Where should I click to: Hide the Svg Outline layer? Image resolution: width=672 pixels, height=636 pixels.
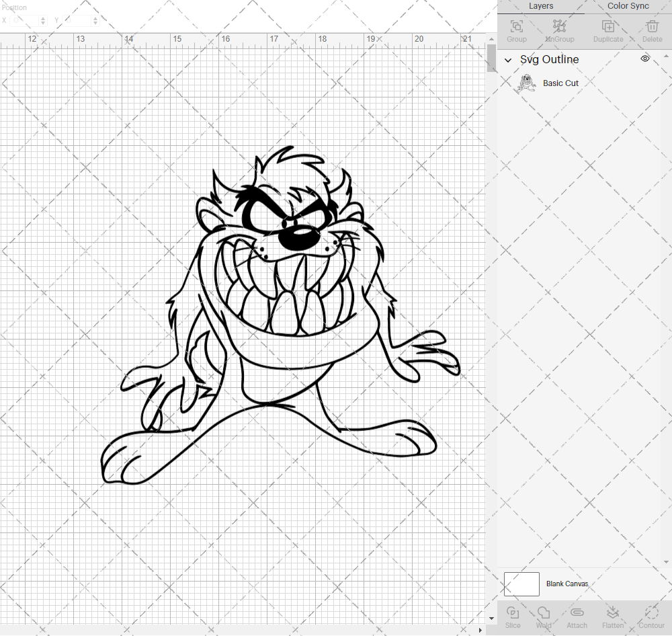tap(644, 58)
